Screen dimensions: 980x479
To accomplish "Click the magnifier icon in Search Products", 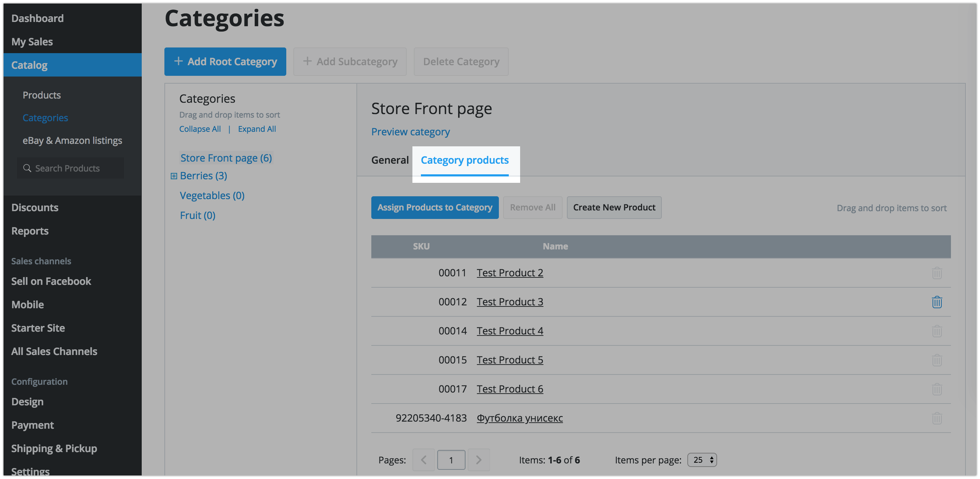I will (27, 168).
